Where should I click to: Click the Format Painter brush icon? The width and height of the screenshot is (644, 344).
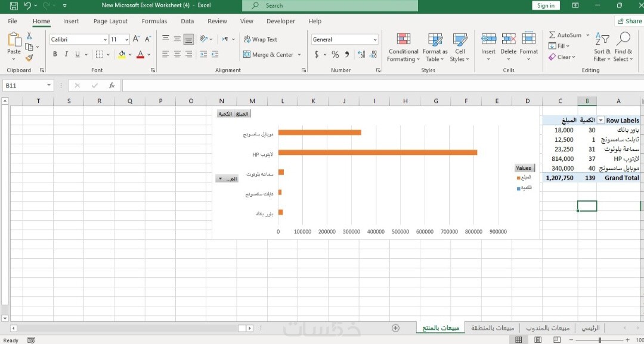pyautogui.click(x=29, y=58)
